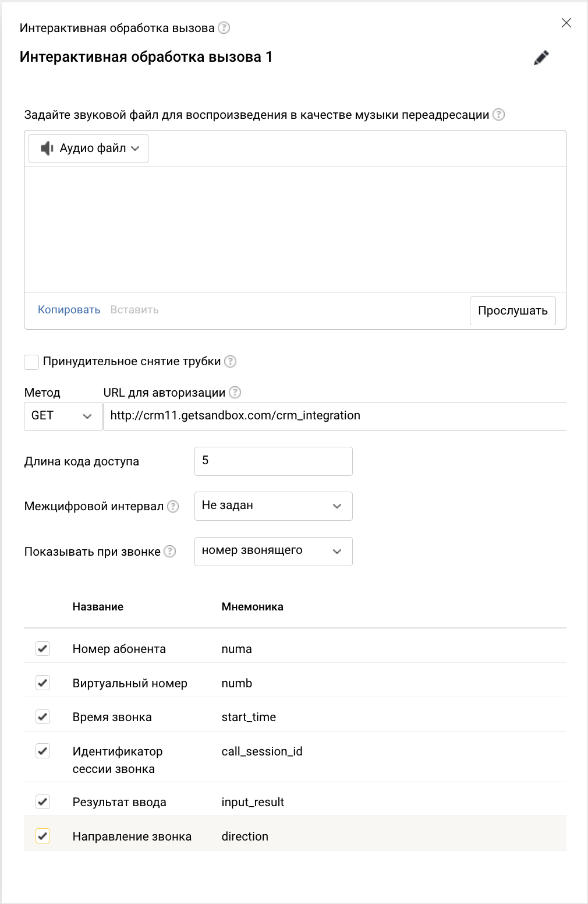
Task: Open help icon next to URL для авторизации
Action: 235,393
